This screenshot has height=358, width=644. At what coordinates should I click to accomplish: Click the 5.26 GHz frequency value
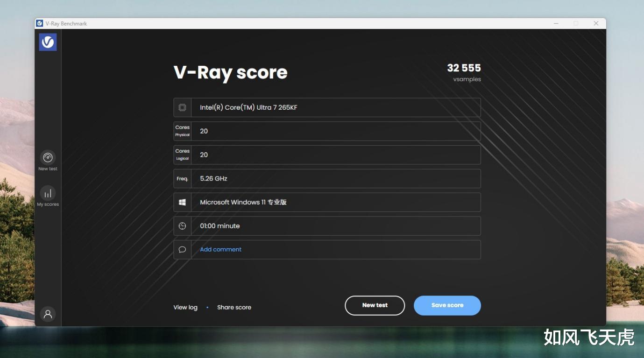(213, 179)
